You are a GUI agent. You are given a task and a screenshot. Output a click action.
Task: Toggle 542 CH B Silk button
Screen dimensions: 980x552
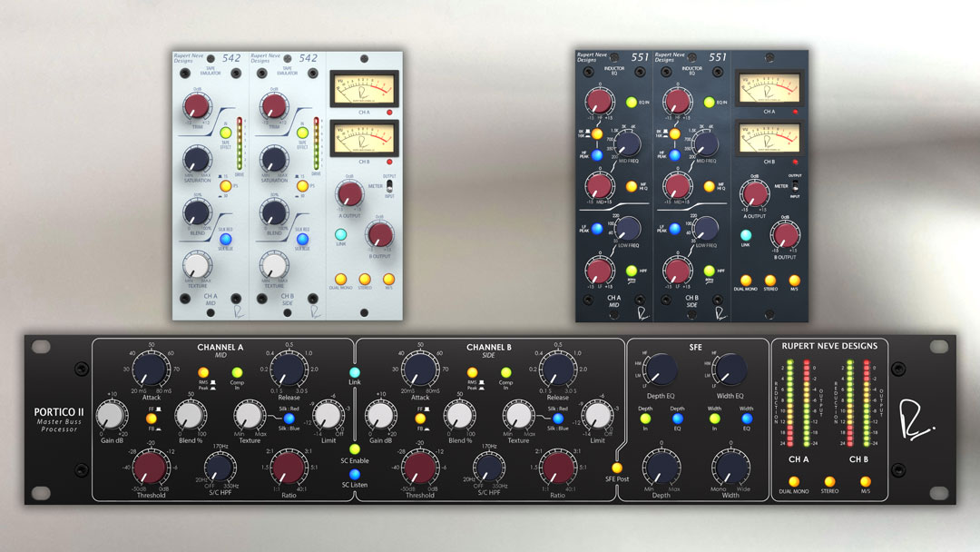[302, 239]
